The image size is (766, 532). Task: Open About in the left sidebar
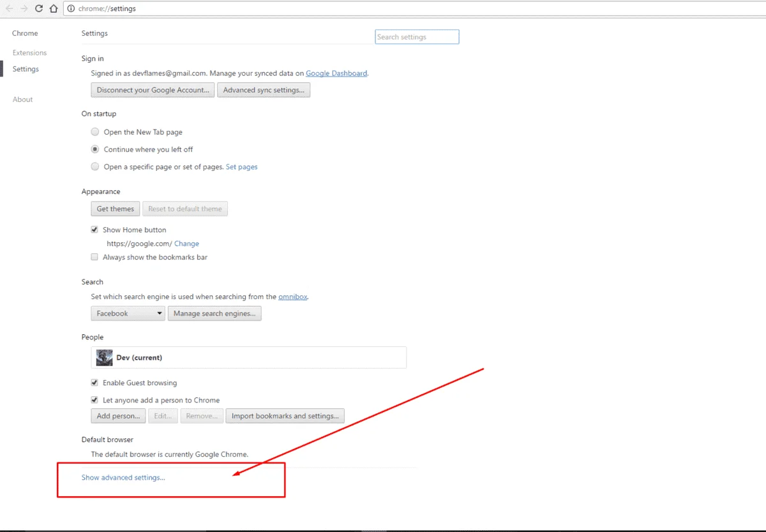pyautogui.click(x=23, y=100)
